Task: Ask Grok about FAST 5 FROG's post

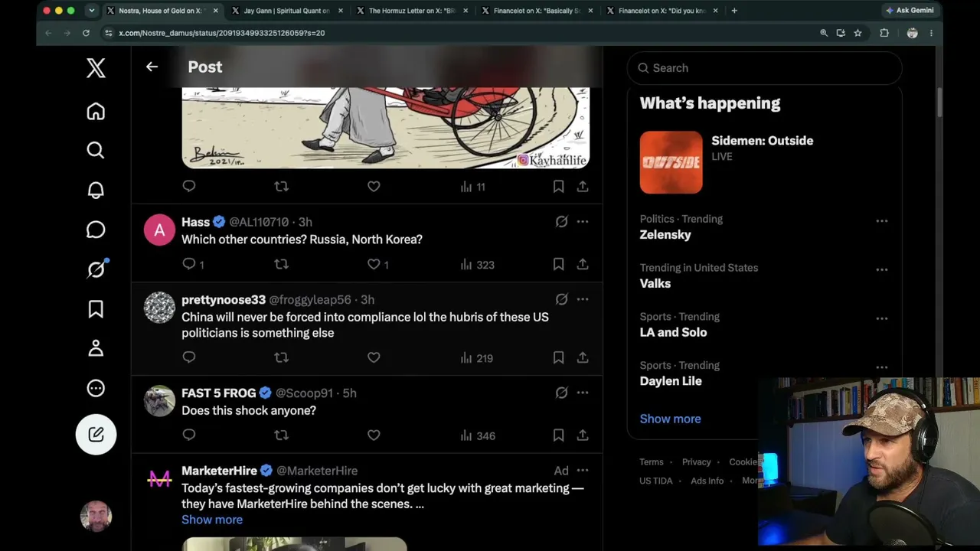Action: click(561, 393)
